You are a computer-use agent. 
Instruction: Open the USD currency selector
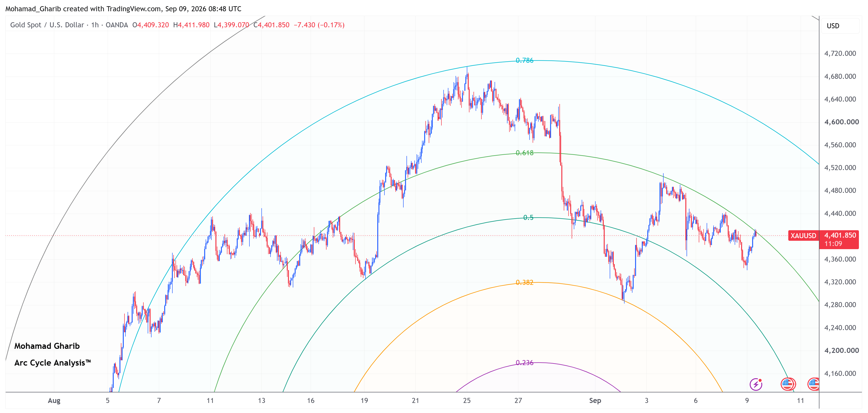tap(840, 26)
